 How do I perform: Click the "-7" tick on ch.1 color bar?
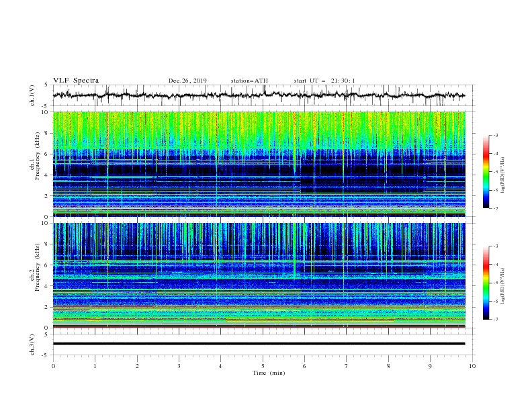click(495, 208)
